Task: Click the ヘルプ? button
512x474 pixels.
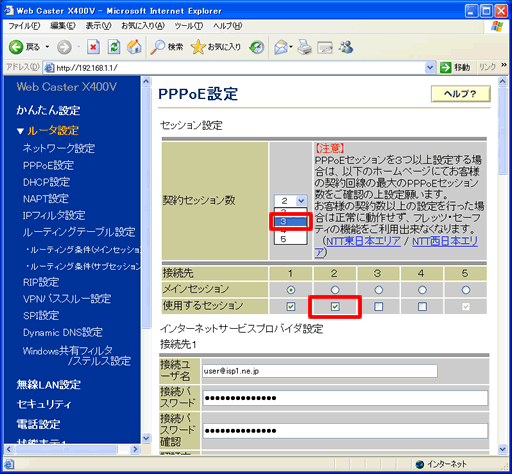Action: [x=461, y=94]
